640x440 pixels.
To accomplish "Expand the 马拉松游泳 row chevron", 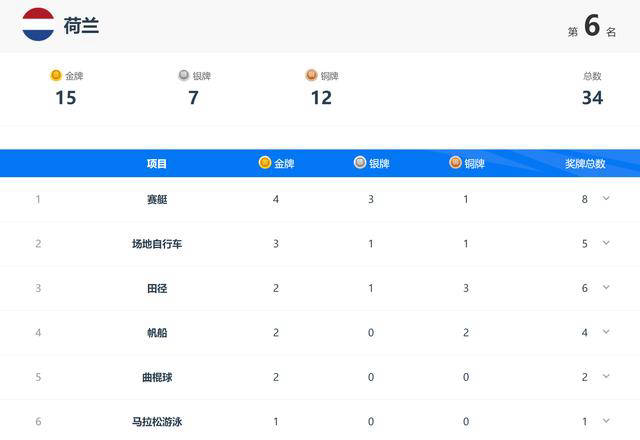I will [606, 420].
